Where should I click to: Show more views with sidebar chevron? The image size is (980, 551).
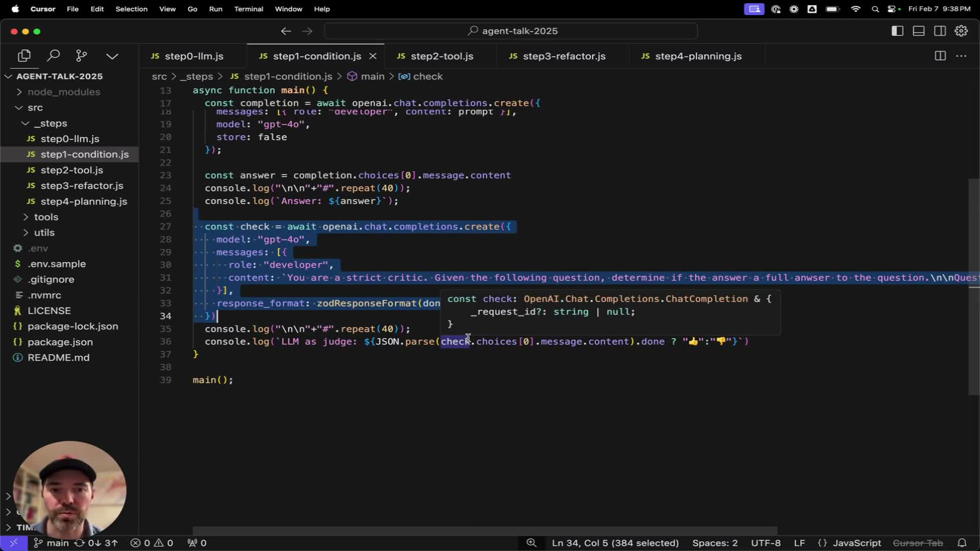click(x=112, y=56)
